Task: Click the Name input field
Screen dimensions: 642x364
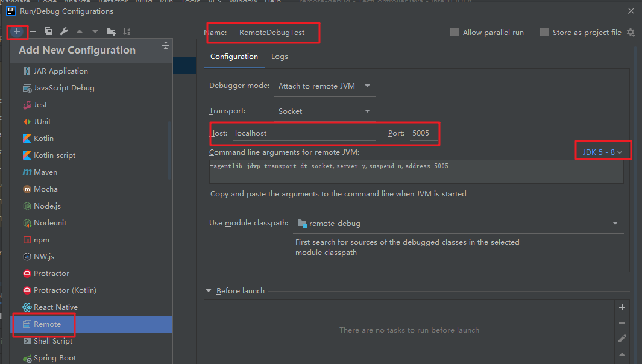Action: [x=333, y=33]
